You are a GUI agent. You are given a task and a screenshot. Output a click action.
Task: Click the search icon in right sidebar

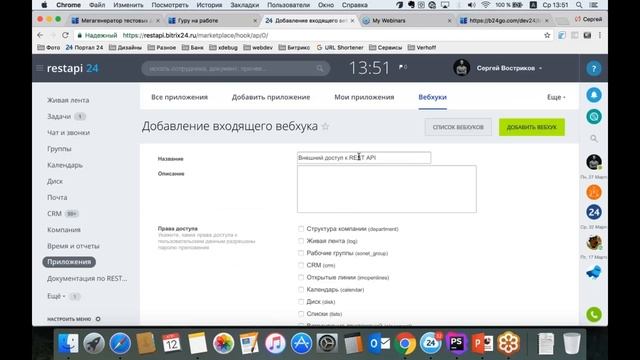594,139
